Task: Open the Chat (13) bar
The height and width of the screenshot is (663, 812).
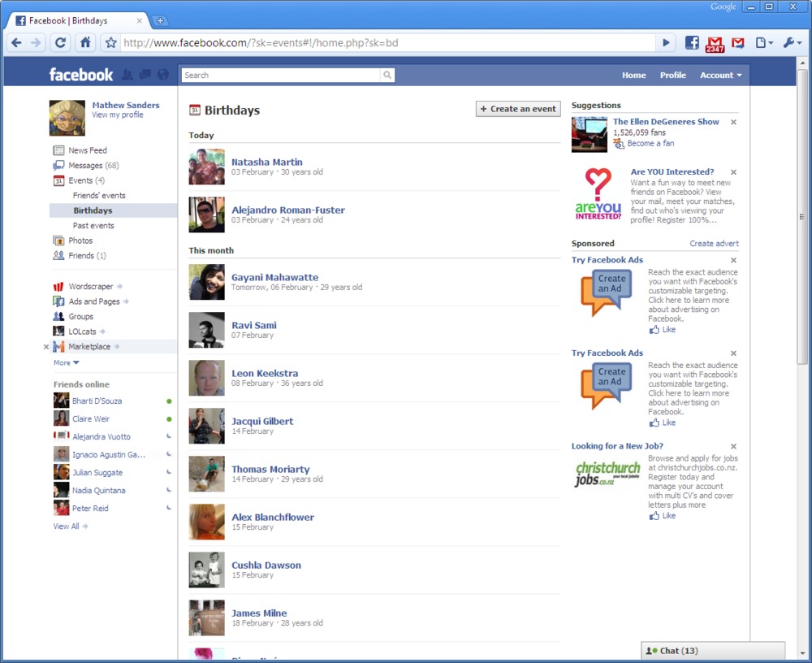Action: click(x=713, y=651)
